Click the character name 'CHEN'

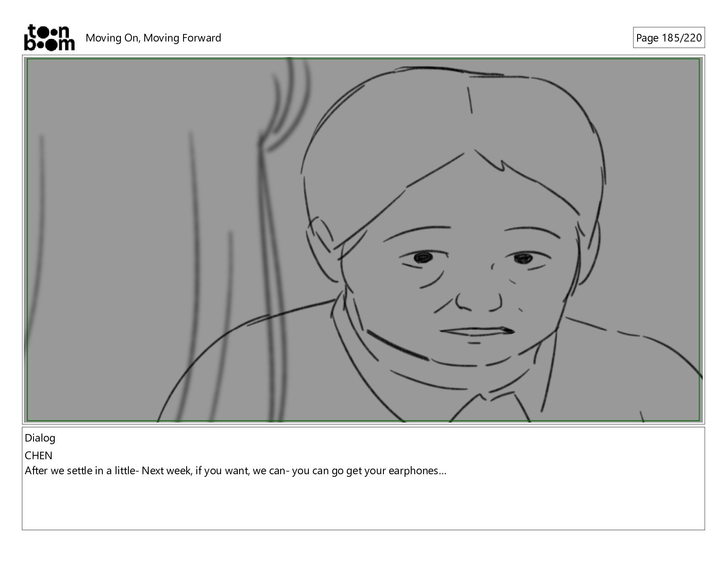(38, 455)
